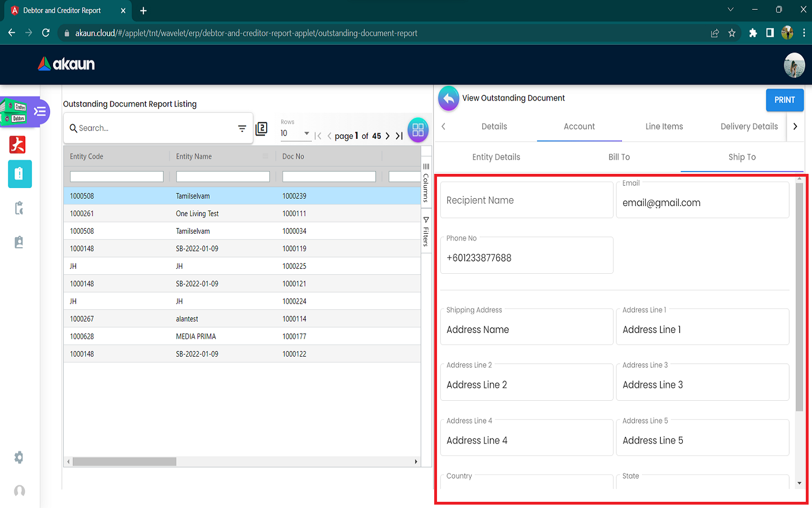
Task: Select the highlighted clipboard alert sidebar icon
Action: tap(19, 174)
